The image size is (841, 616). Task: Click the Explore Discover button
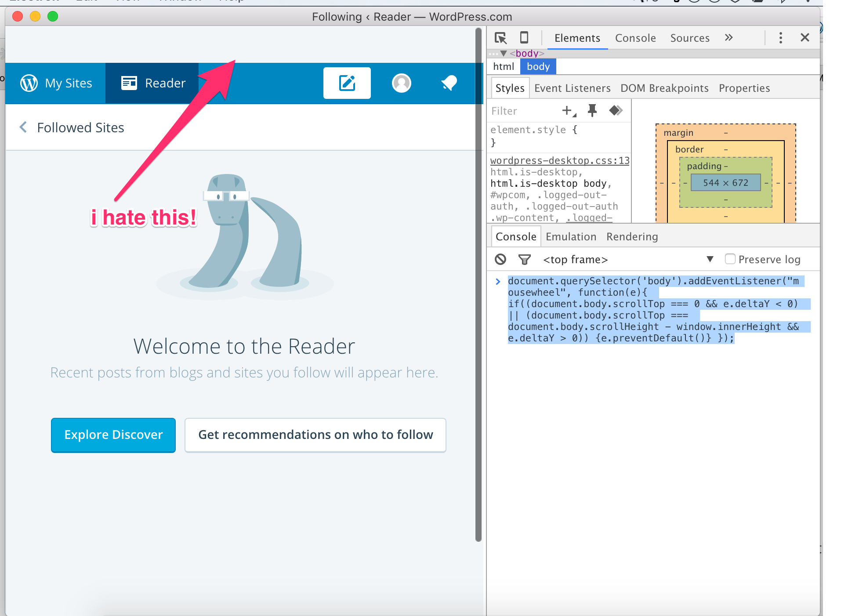[113, 435]
